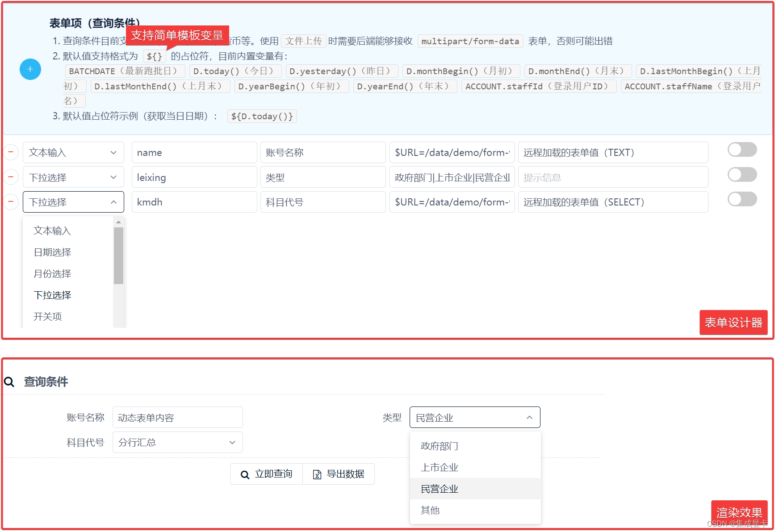This screenshot has width=775, height=532.
Task: Click the Excel icon on 导出数据
Action: click(x=317, y=474)
